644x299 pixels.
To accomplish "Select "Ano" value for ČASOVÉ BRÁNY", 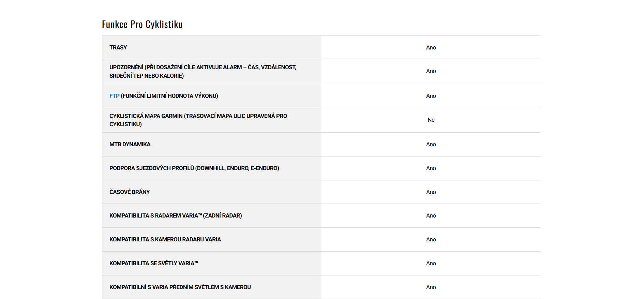I will point(431,192).
